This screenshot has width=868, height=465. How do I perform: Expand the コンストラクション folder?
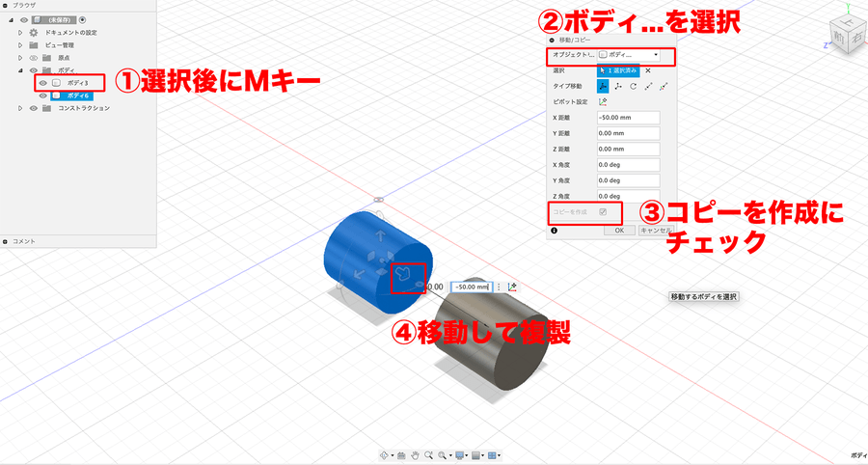pos(20,108)
